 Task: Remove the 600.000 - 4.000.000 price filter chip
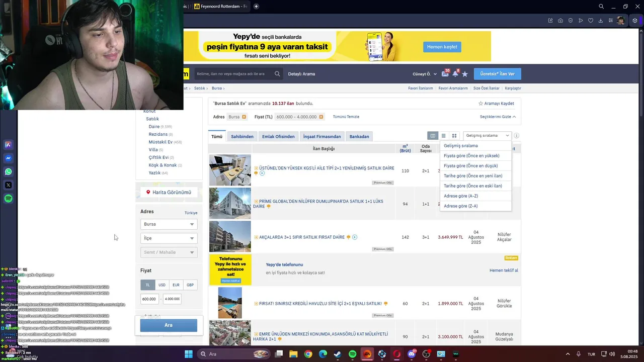[321, 117]
